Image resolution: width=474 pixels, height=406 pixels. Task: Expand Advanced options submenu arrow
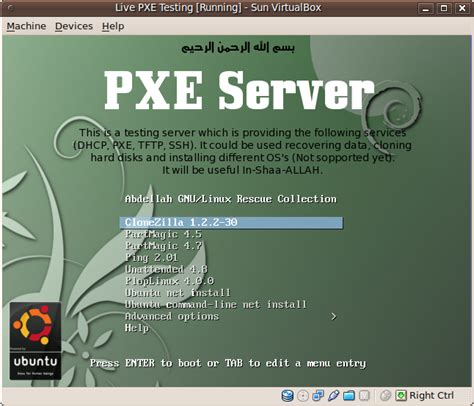(x=334, y=317)
